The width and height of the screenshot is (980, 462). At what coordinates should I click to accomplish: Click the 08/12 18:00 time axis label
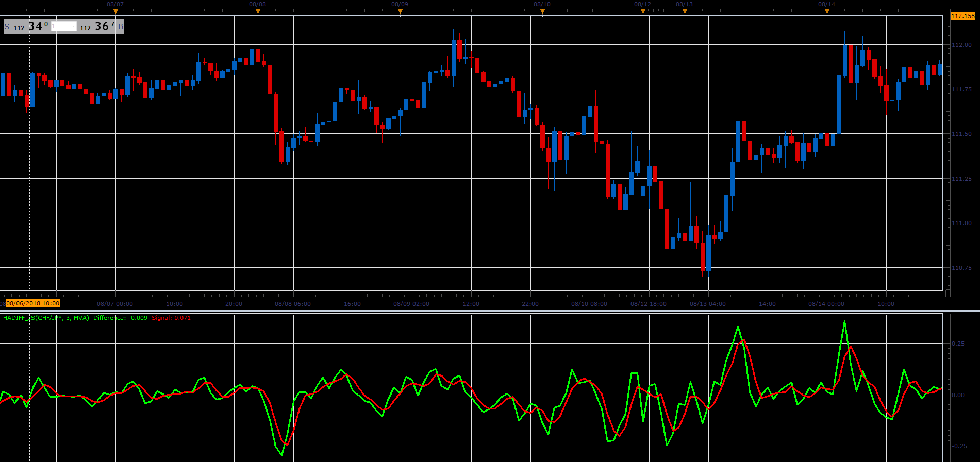coord(649,304)
